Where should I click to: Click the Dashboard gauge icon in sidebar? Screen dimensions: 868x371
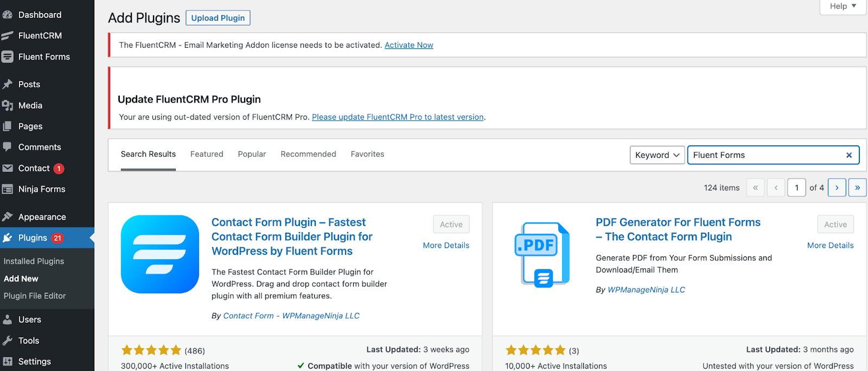click(8, 15)
